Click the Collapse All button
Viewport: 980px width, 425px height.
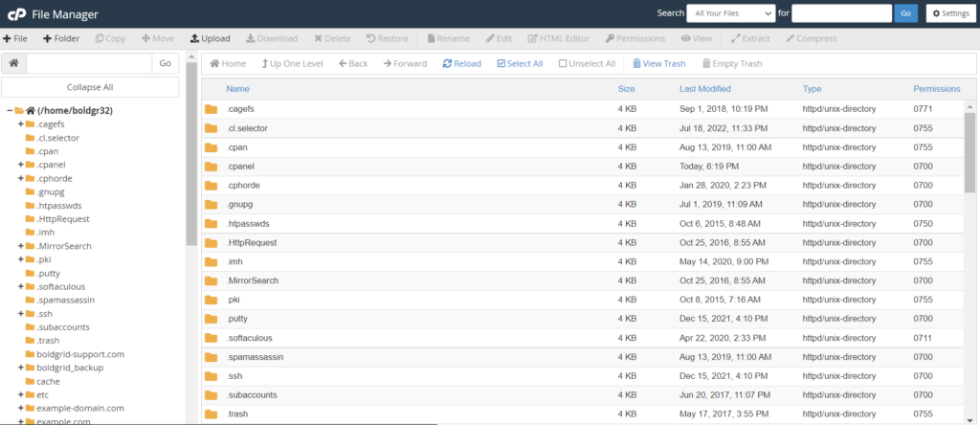(x=90, y=87)
